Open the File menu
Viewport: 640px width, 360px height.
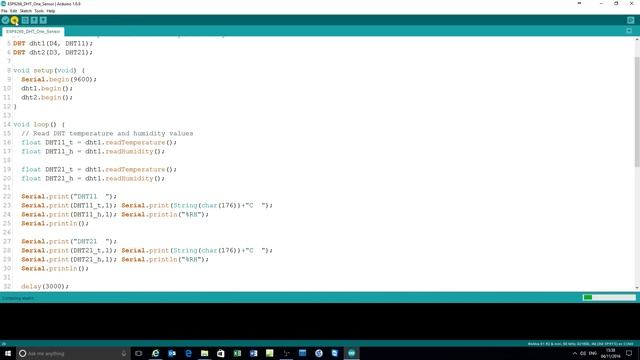point(4,11)
